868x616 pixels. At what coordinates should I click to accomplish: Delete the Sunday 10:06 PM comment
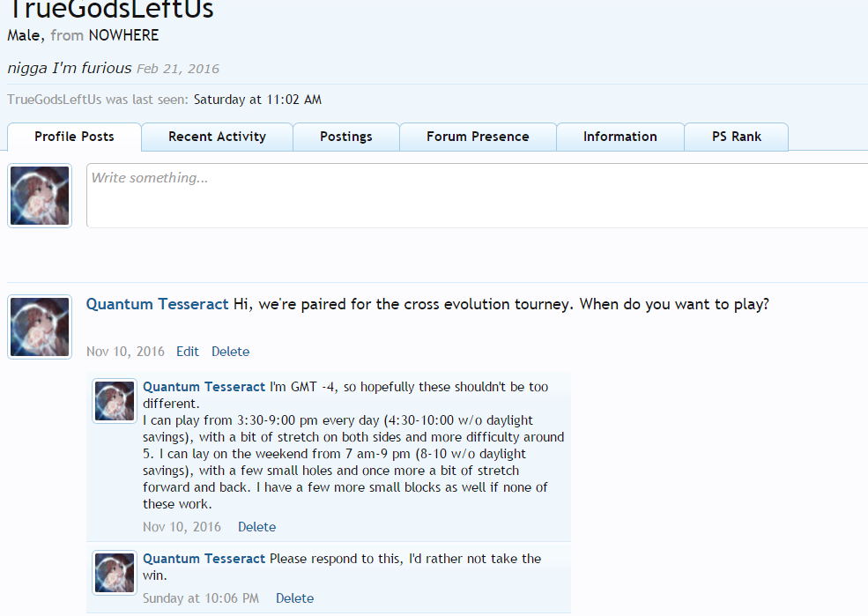pos(294,598)
